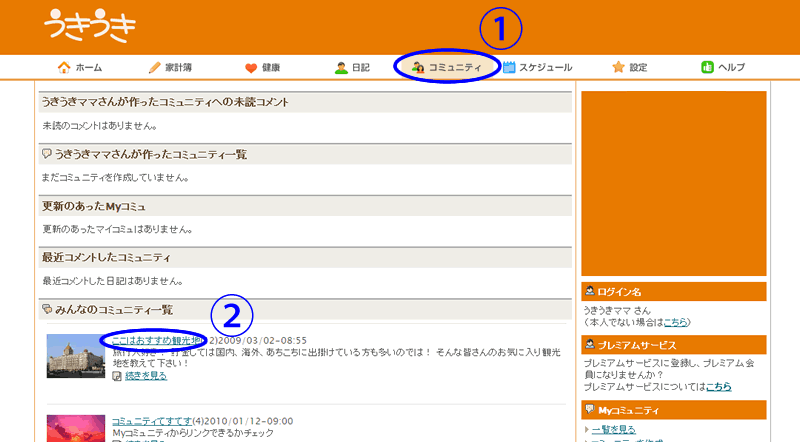Click the user icon beside ログイン名
This screenshot has height=442, width=800.
click(x=590, y=291)
